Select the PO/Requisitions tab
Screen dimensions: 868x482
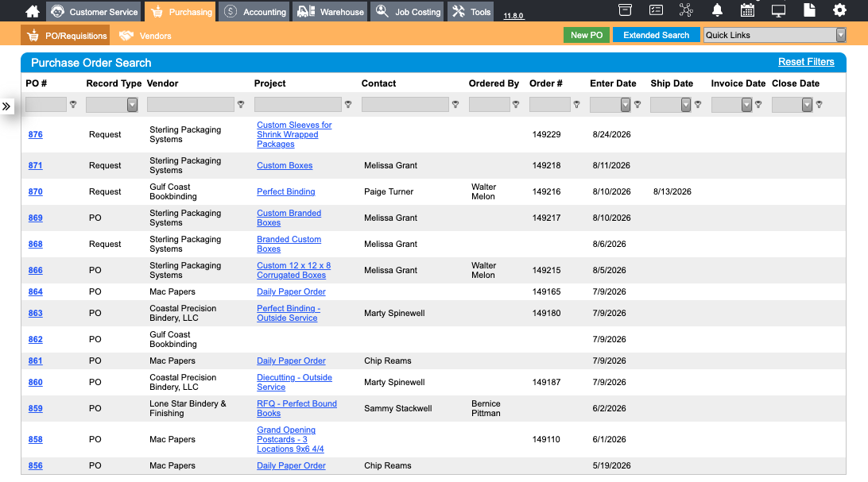65,36
